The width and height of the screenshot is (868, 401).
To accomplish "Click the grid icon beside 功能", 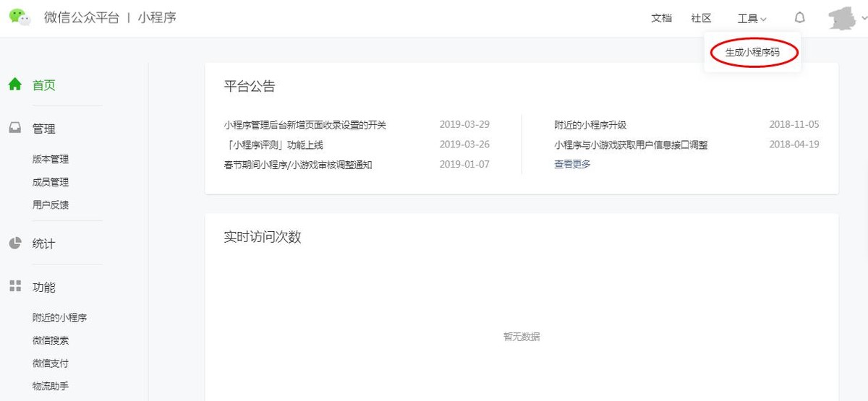I will [15, 286].
